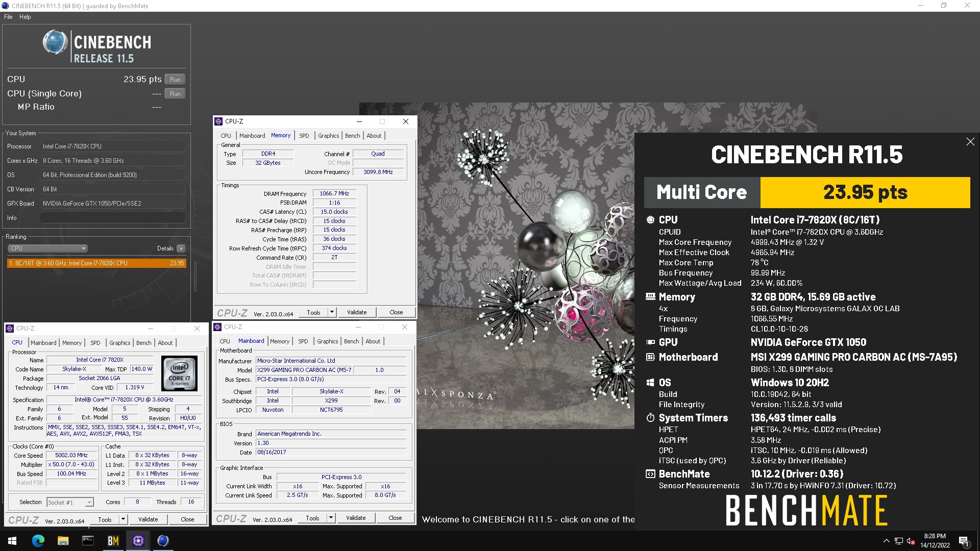Open the Socket #1 selection dropdown

pyautogui.click(x=70, y=502)
